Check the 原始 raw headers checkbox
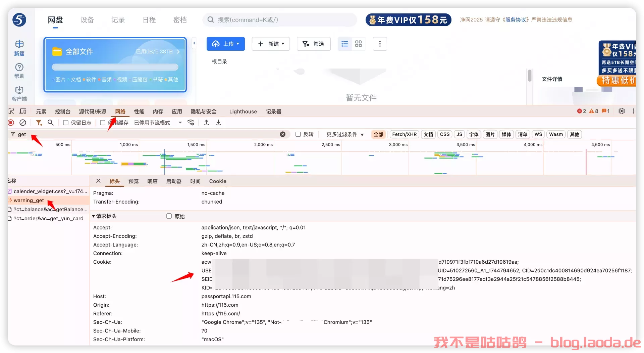 169,216
